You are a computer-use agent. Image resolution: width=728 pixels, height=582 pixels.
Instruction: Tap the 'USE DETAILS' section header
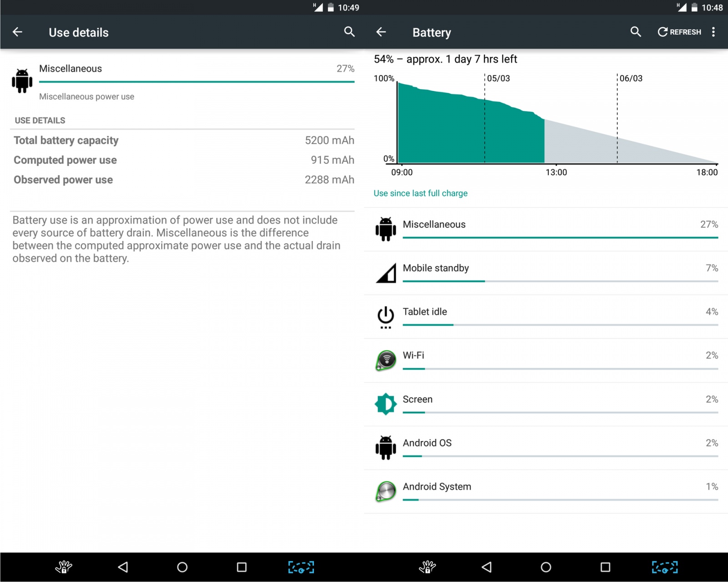point(40,120)
